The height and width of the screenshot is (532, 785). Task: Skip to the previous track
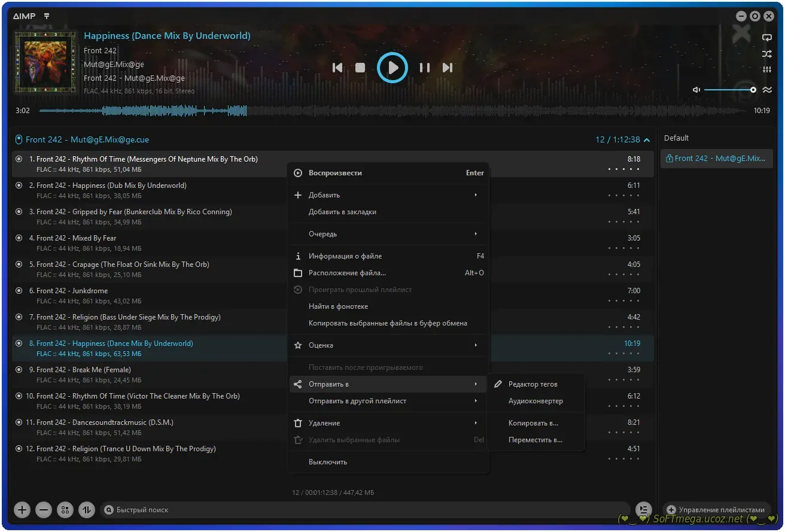337,68
